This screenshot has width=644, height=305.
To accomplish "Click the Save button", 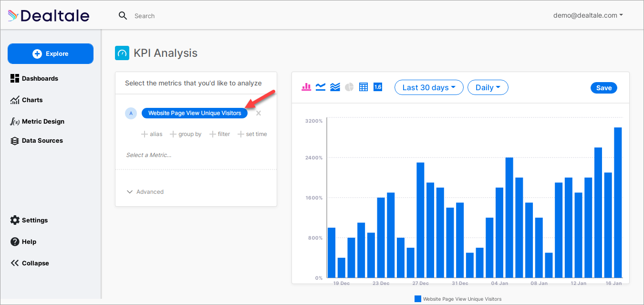I will pos(603,88).
